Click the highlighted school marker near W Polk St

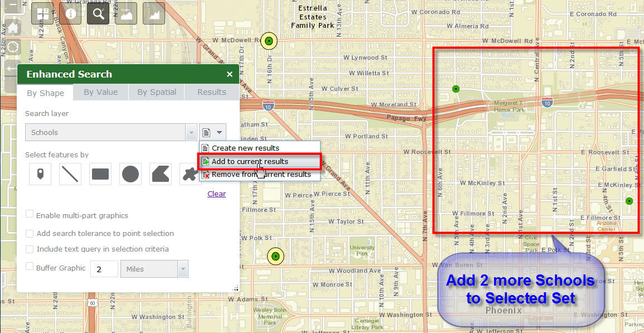275,256
